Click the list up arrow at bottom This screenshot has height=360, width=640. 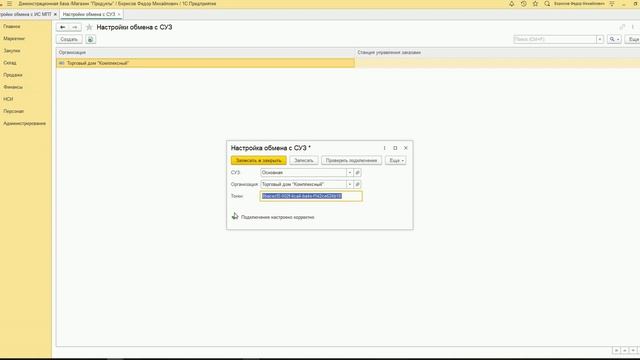[x=624, y=351]
